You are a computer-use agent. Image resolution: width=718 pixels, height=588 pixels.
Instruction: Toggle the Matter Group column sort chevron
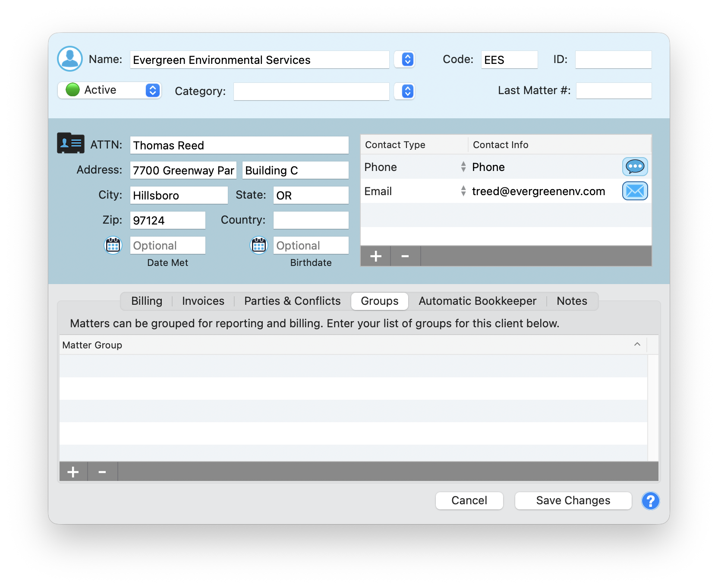coord(637,345)
